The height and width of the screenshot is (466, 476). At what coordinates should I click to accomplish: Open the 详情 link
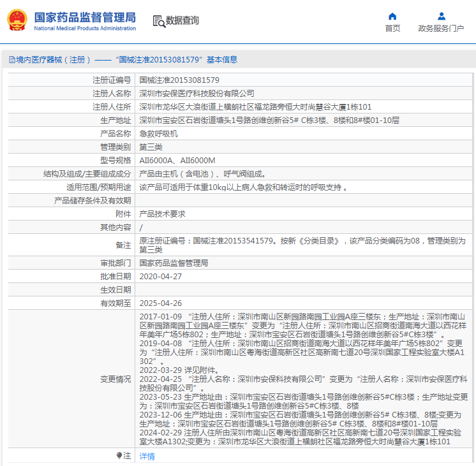pyautogui.click(x=147, y=456)
